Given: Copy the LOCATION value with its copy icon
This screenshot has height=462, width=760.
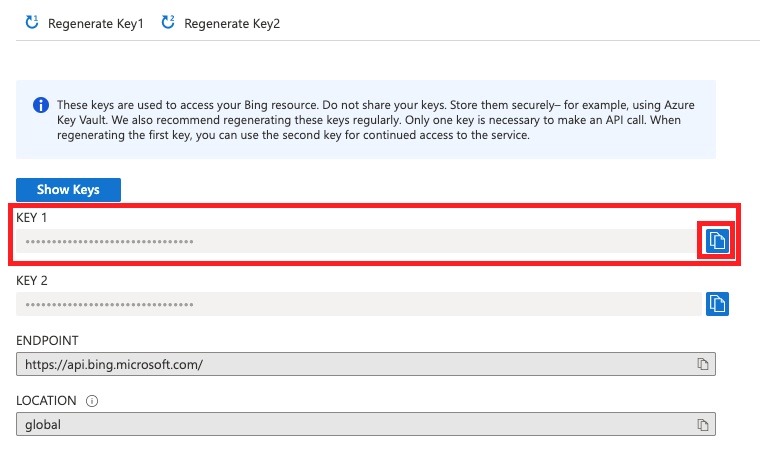Looking at the screenshot, I should (x=703, y=425).
